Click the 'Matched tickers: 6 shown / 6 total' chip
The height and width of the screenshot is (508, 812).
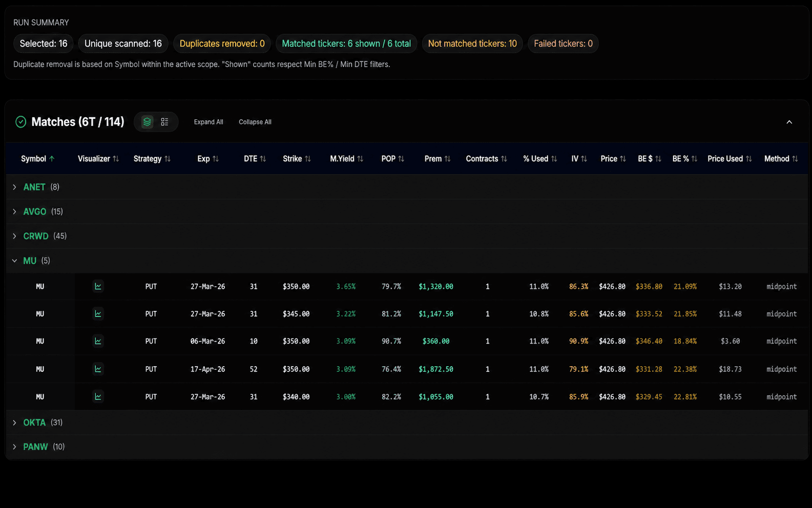(346, 44)
